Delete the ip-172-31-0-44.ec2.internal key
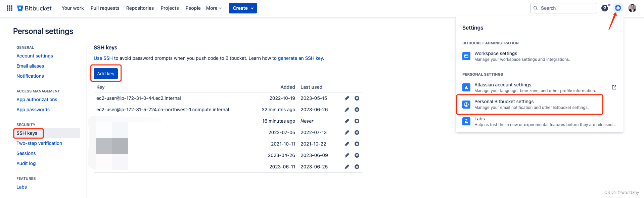Screen dimensions: 644x198 click(x=357, y=98)
